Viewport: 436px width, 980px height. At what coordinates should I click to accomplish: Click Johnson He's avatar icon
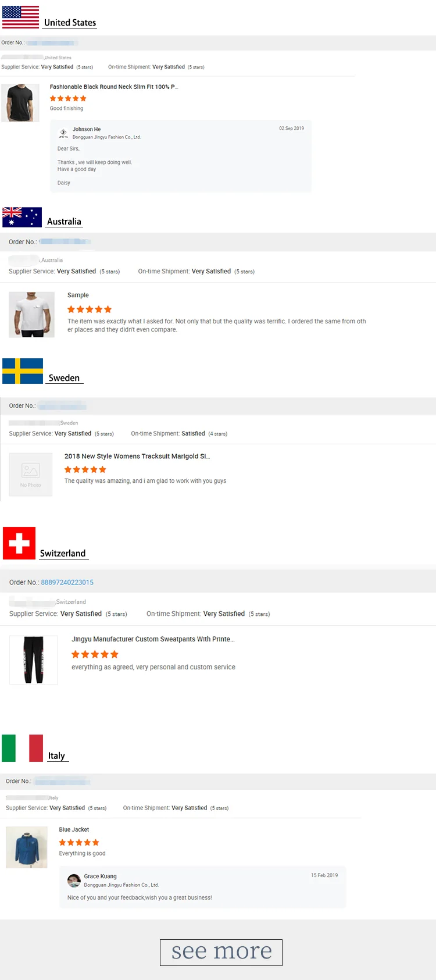point(63,133)
